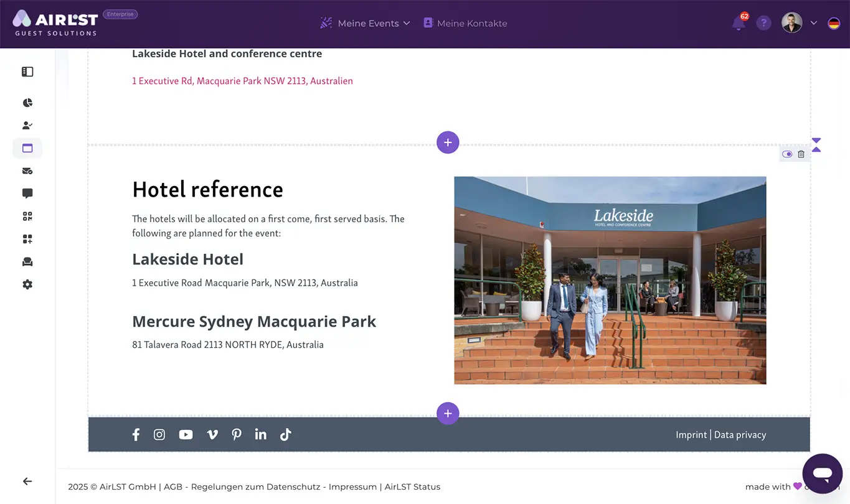
Task: Open notifications bell with 62 badge
Action: (x=739, y=22)
